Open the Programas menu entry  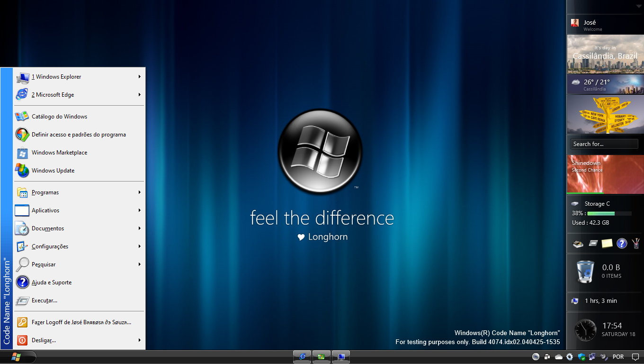(x=79, y=192)
